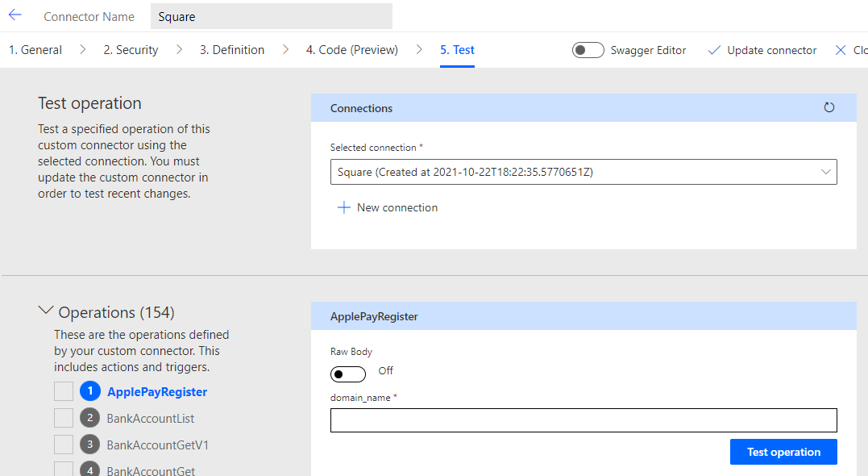Check the BankAccountList checkbox
This screenshot has height=476, width=868.
pyautogui.click(x=64, y=418)
